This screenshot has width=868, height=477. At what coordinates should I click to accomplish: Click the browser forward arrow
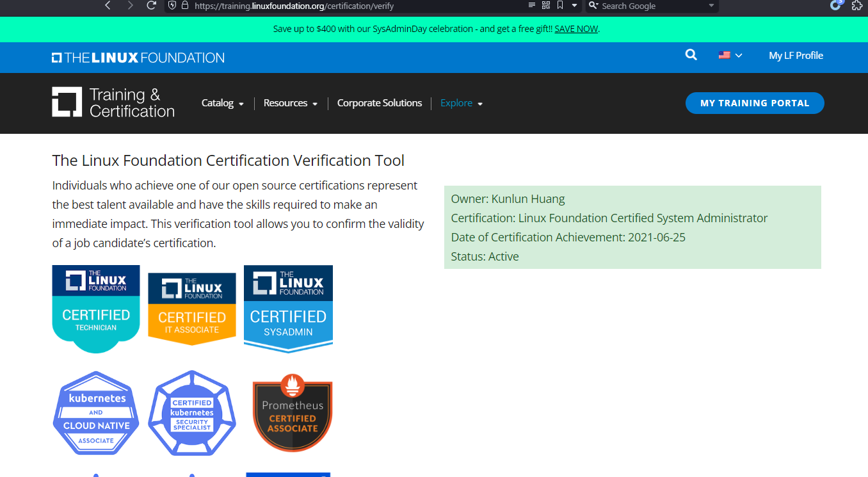click(130, 6)
